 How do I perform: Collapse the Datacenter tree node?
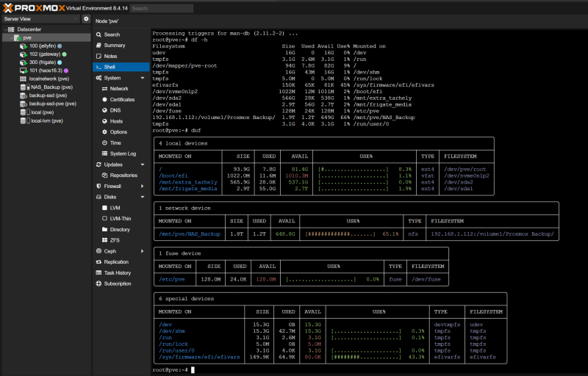[x=4, y=29]
